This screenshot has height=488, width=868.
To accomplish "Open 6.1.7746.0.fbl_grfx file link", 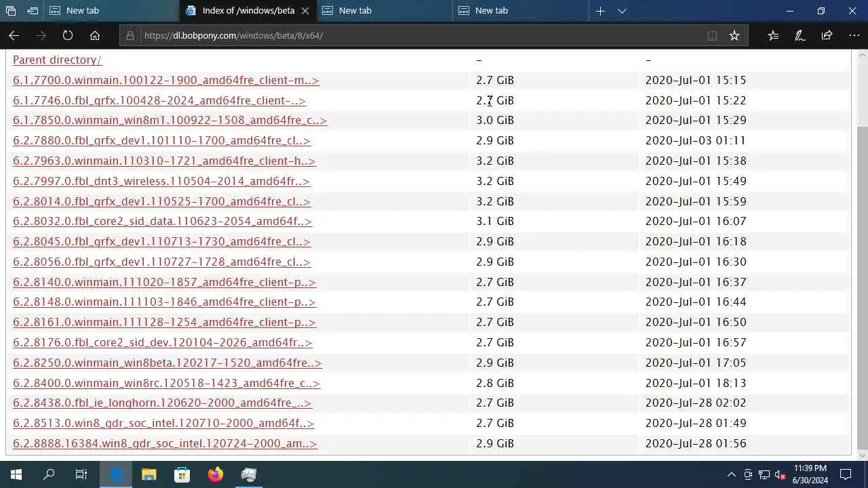I will (x=159, y=100).
